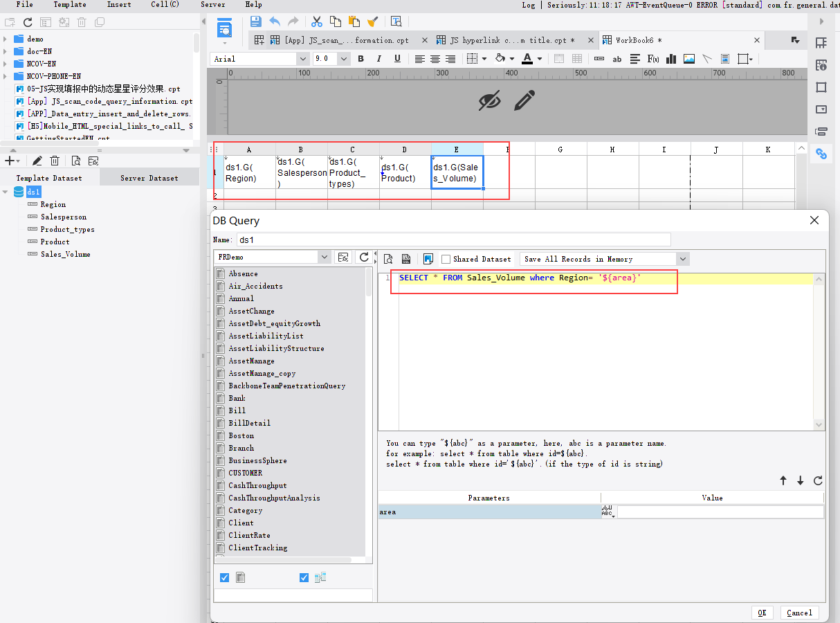The height and width of the screenshot is (623, 840).
Task: Click the Cut scissors icon
Action: point(317,21)
